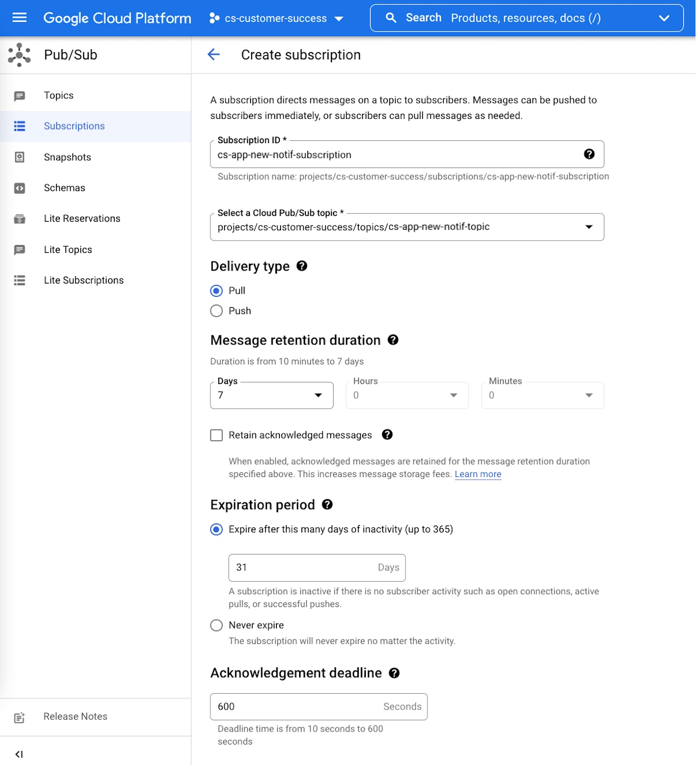Open help for Subscription ID field

click(x=589, y=154)
